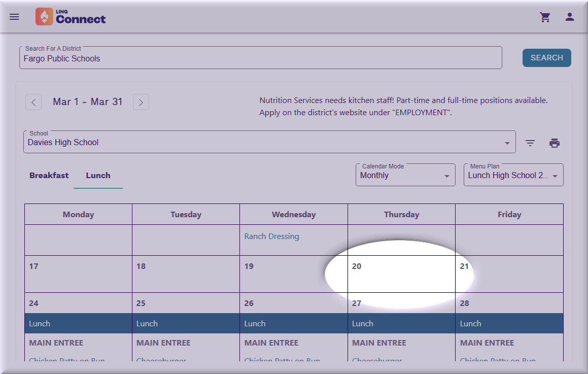This screenshot has width=588, height=374.
Task: Click the Search For A District field
Action: [260, 58]
